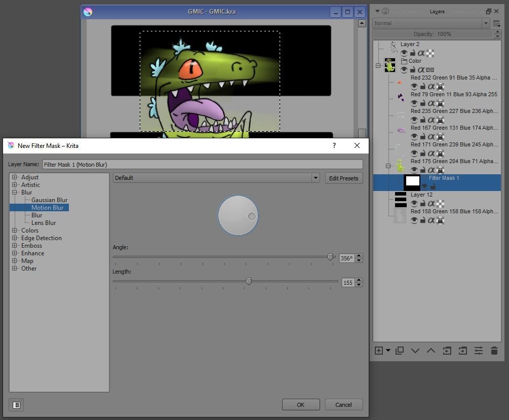509x420 pixels.
Task: Open Layers panel filter options icon
Action: point(496,23)
